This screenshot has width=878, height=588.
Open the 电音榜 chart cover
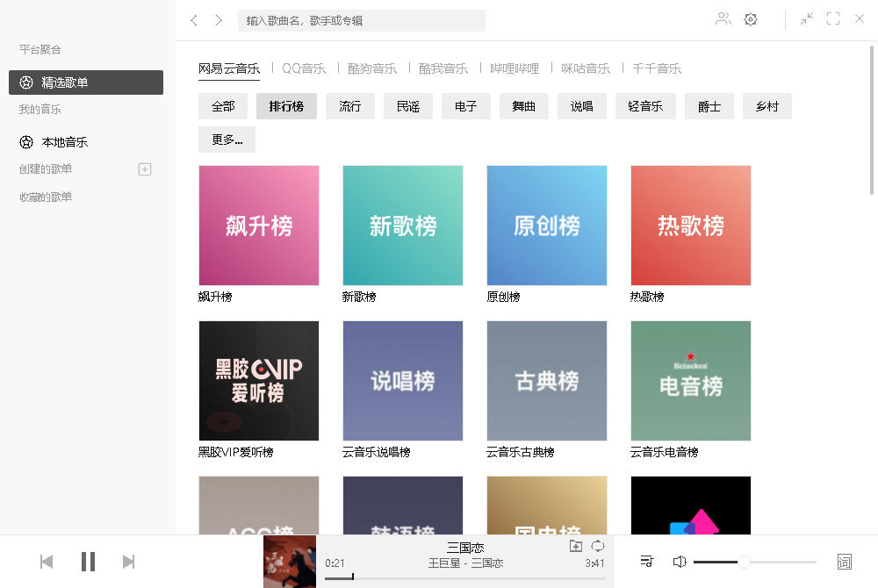tap(690, 381)
